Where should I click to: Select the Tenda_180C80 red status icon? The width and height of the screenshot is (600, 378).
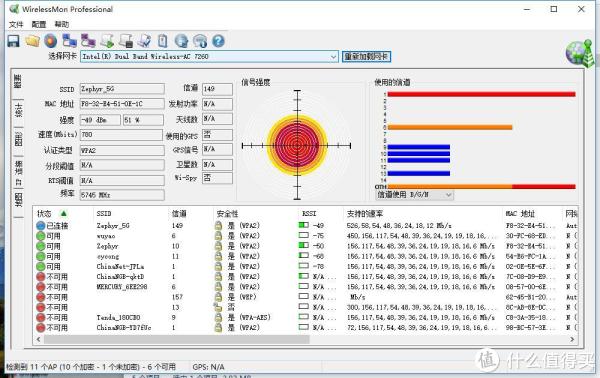[x=41, y=318]
